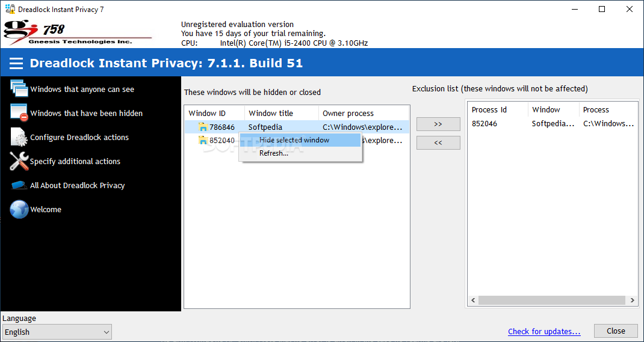Follow the Check for updates... link
The width and height of the screenshot is (644, 342).
point(544,331)
